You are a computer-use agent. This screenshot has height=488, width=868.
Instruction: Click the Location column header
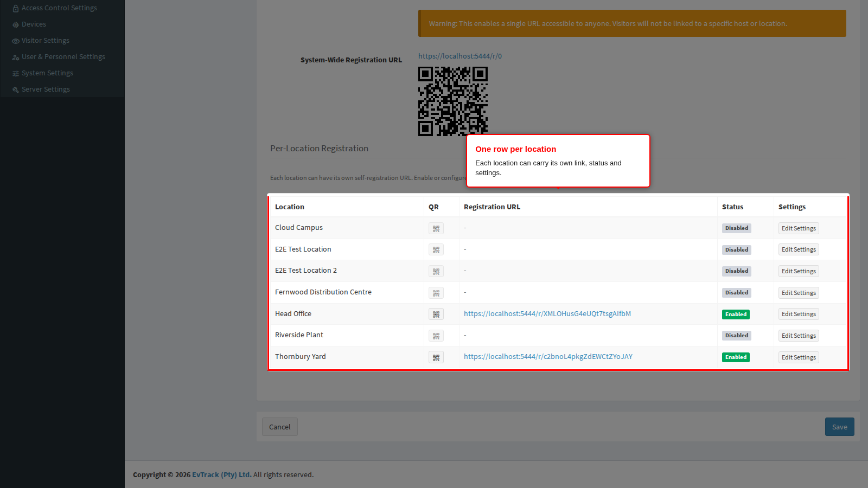coord(290,207)
